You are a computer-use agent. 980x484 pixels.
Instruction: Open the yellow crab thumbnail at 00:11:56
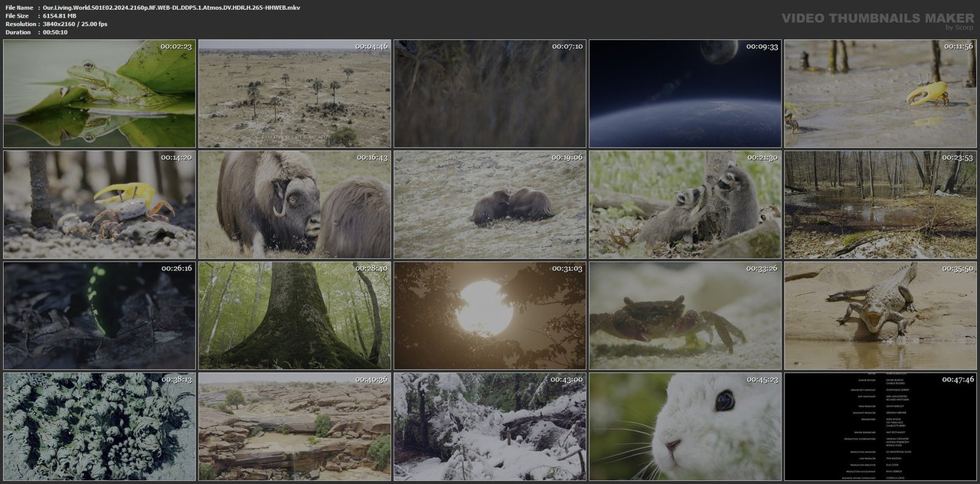click(x=880, y=93)
